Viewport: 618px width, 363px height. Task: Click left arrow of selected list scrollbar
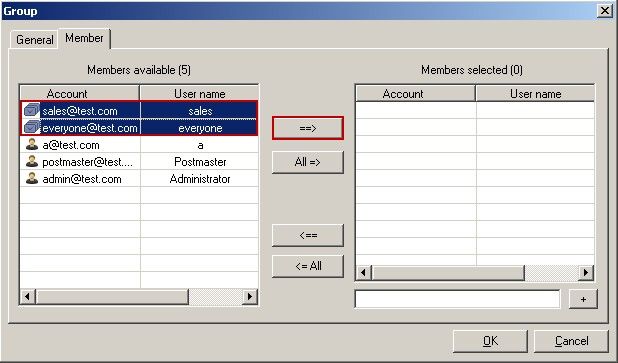363,272
